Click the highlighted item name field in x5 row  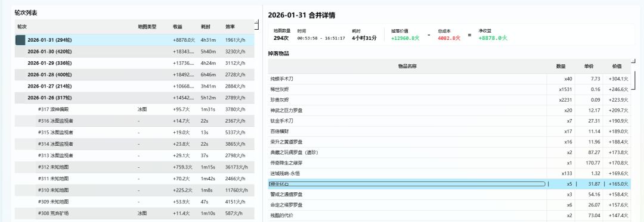click(407, 184)
